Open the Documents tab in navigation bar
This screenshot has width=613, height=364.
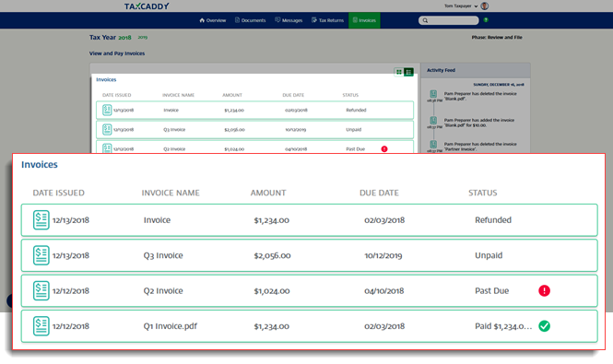250,20
